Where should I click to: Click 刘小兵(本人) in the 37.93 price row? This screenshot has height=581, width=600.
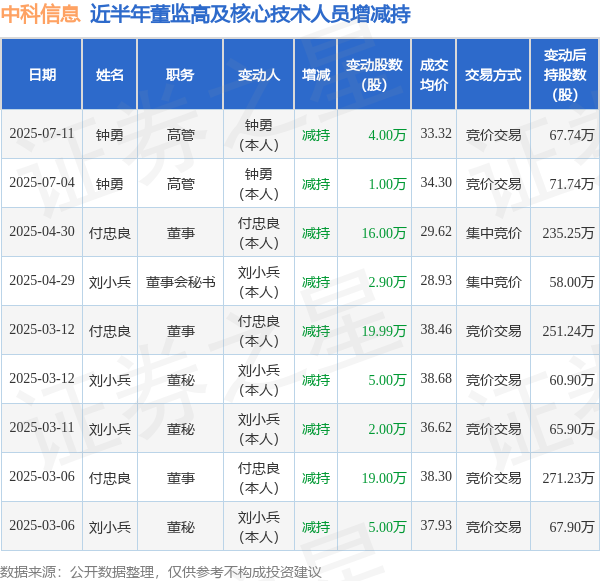tap(259, 527)
